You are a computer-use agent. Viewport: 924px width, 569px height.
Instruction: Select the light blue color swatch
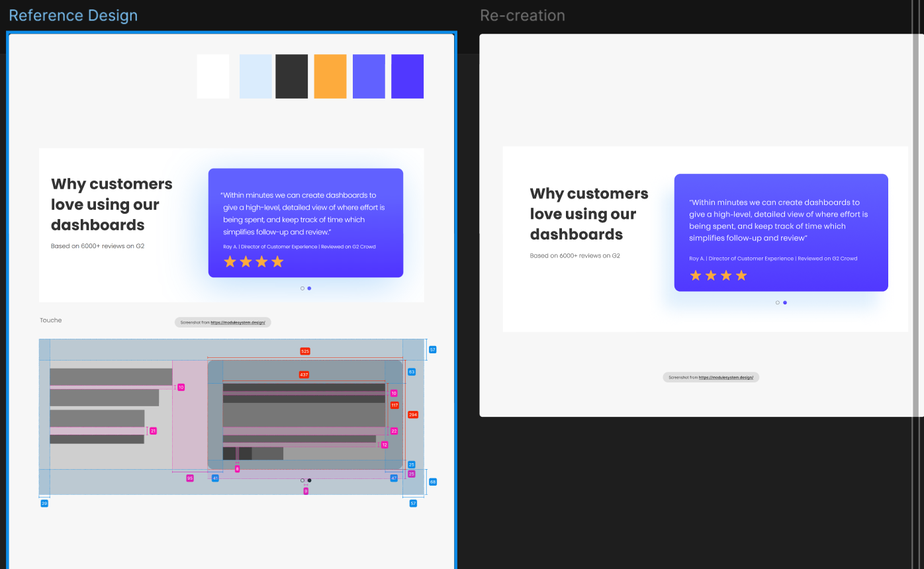click(x=255, y=76)
